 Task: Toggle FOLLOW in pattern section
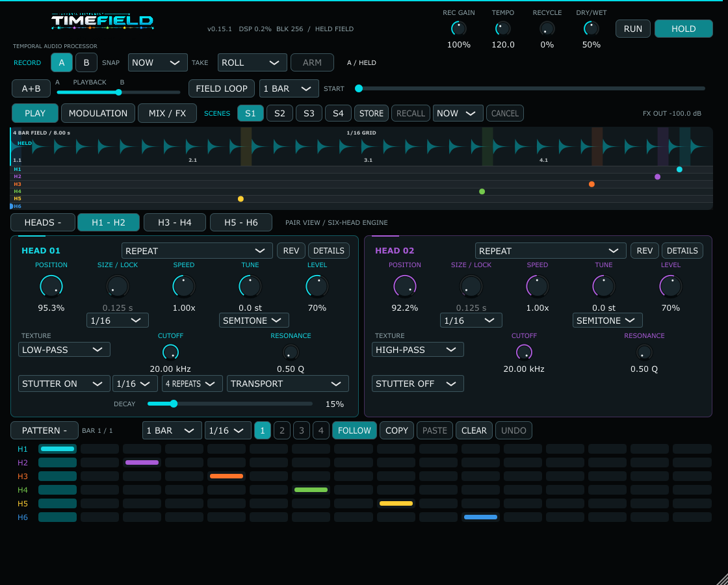tap(354, 430)
